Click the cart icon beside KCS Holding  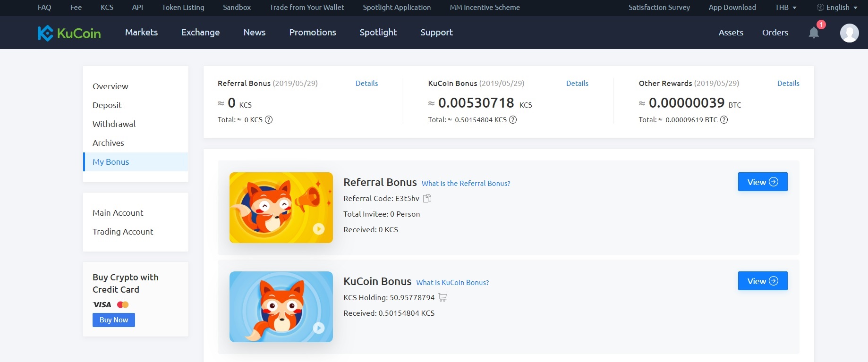coord(443,297)
